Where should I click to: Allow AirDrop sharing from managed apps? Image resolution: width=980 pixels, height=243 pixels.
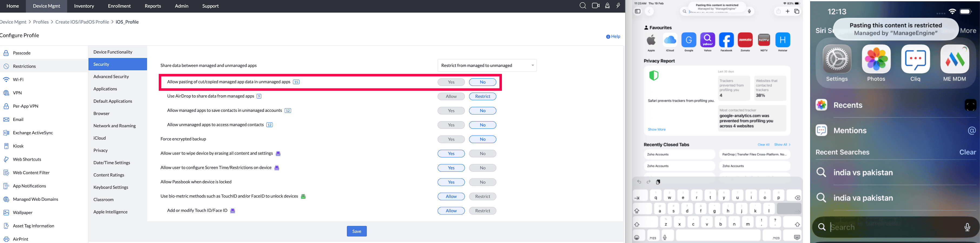coord(451,96)
